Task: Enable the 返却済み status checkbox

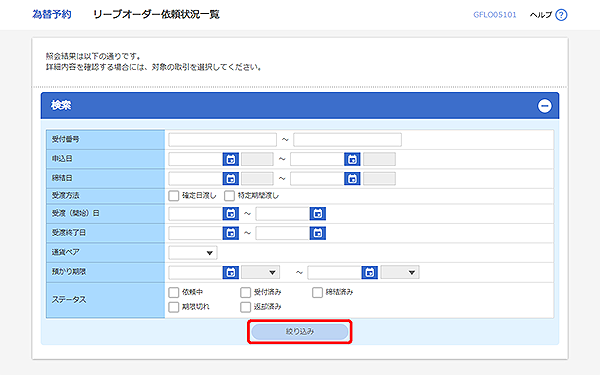Action: click(x=246, y=307)
